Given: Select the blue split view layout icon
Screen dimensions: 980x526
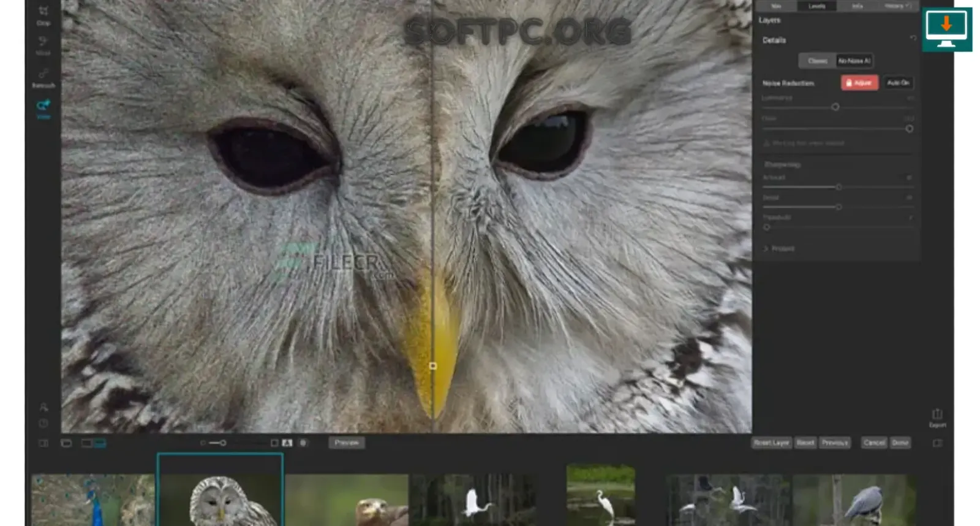Looking at the screenshot, I should pyautogui.click(x=100, y=443).
